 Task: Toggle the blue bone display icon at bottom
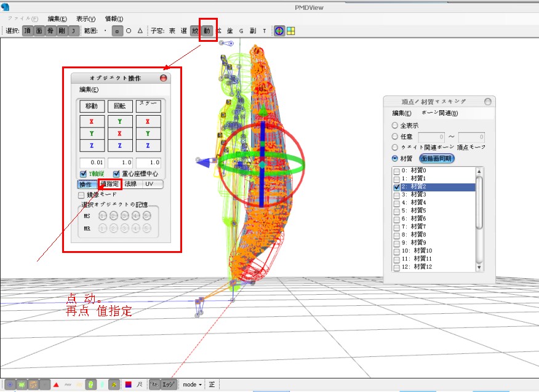(10, 385)
